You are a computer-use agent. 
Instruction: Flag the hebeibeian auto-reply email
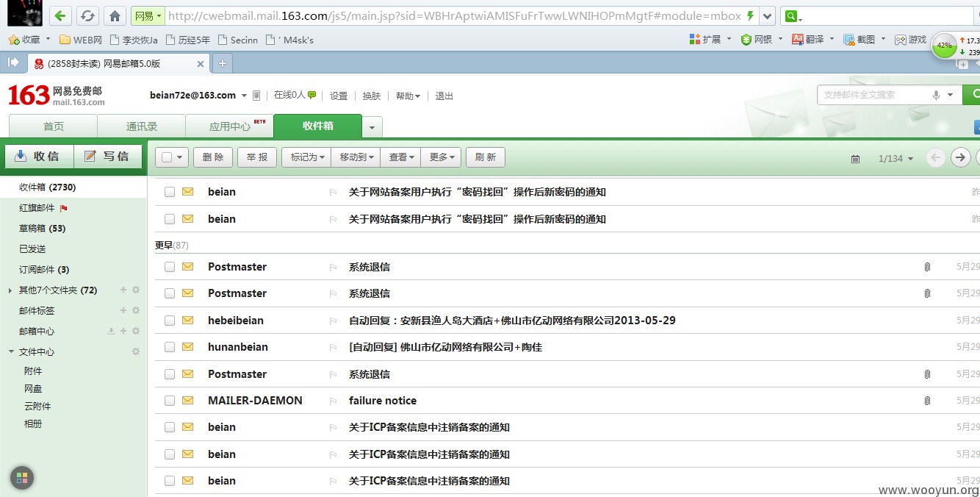pos(333,321)
